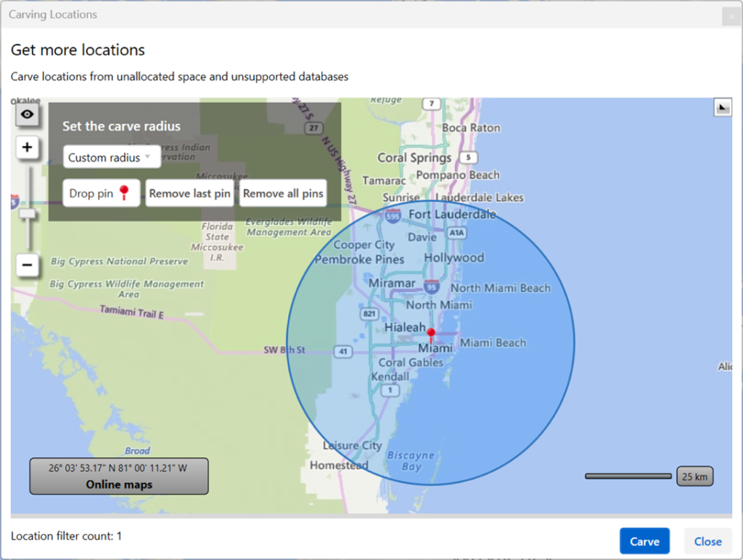Click the Coral Gables label
The height and width of the screenshot is (560, 743).
tap(411, 363)
